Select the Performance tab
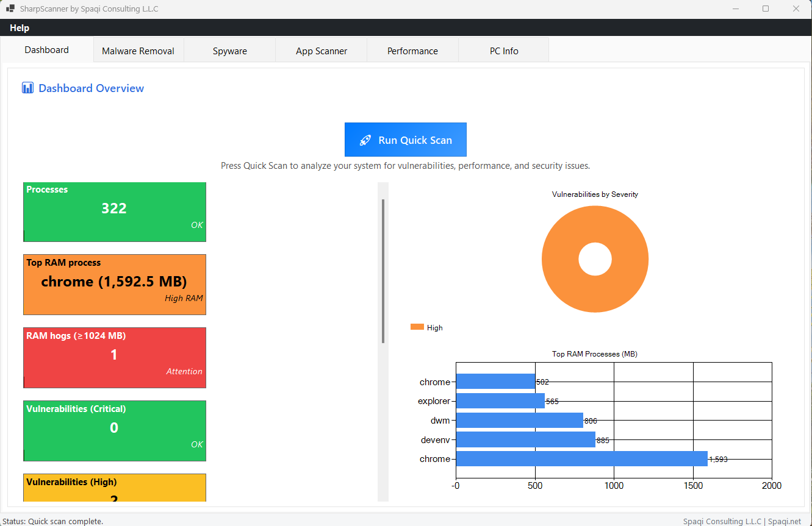The width and height of the screenshot is (812, 526). click(412, 51)
